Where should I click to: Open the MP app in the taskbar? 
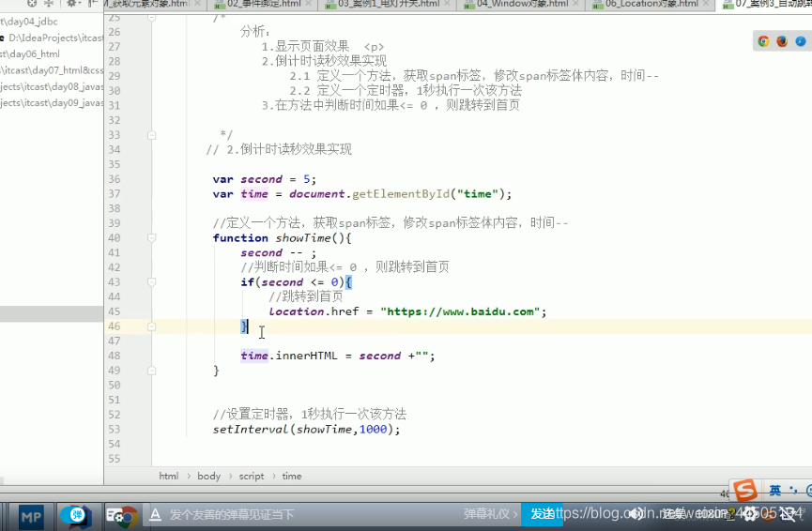coord(31,517)
